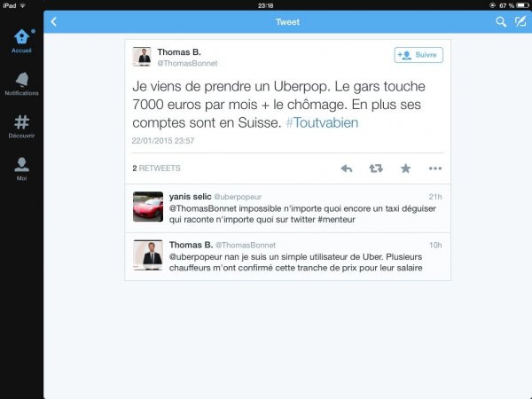Open the @ThomasBonnet handle in main tweet
Screen dimensions: 532x399
click(x=187, y=64)
